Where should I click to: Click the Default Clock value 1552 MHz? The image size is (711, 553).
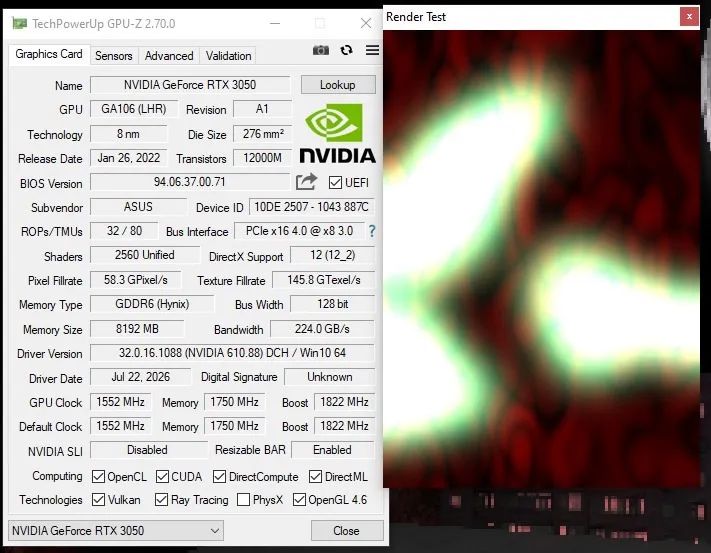(x=120, y=426)
